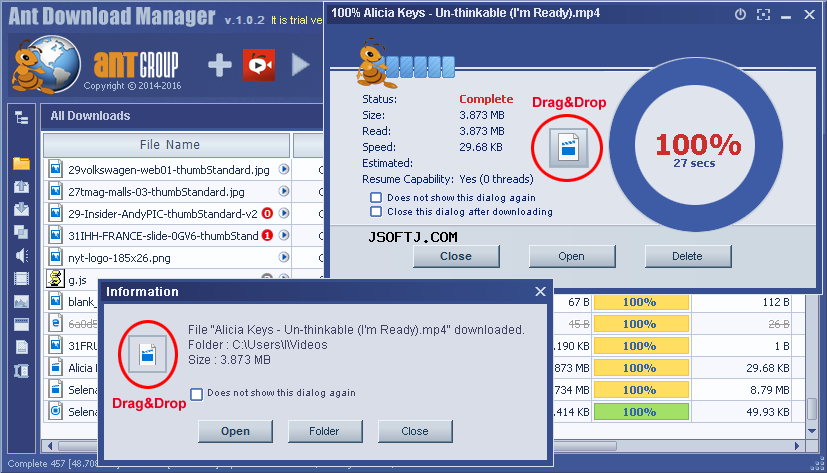Click the green 100% progress bar
Screen dimensions: 827x473
641,412
